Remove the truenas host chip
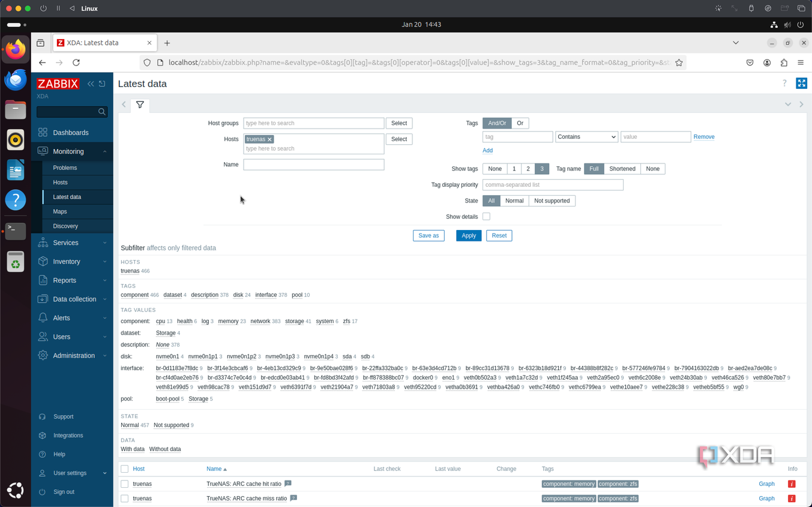The image size is (812, 507). (269, 139)
